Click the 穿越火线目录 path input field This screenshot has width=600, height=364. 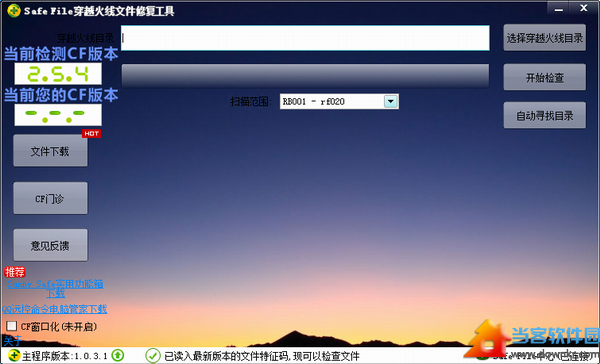(x=305, y=38)
